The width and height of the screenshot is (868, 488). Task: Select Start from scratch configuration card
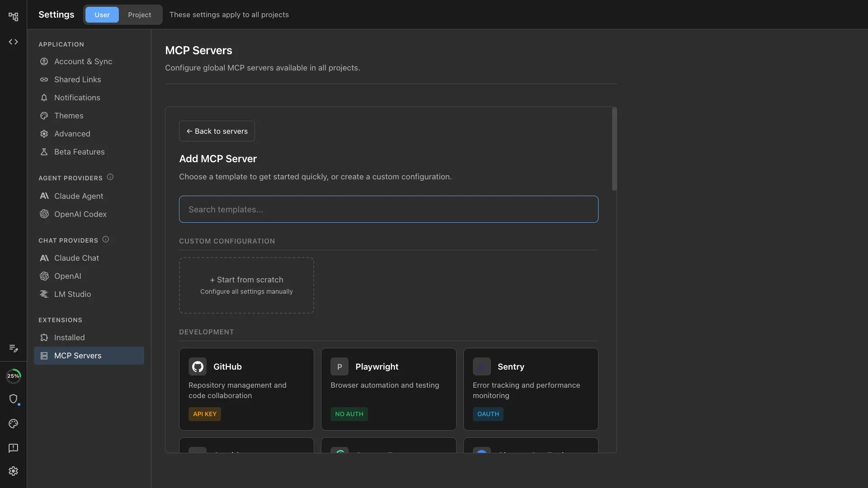(x=246, y=285)
